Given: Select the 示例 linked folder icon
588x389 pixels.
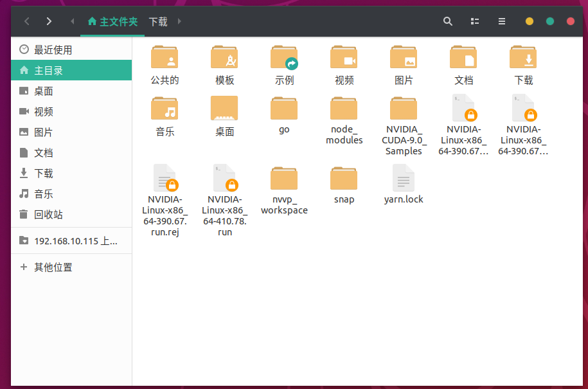Looking at the screenshot, I should (284, 57).
